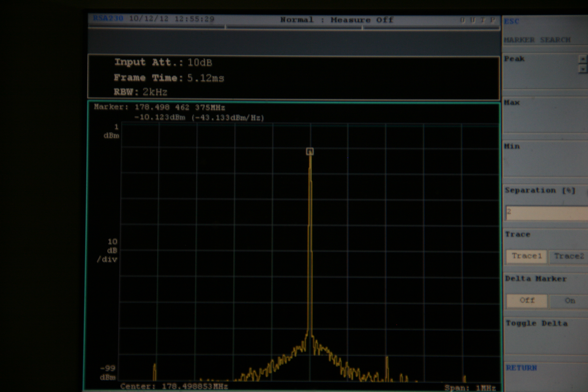Click the 10 dB /div scale label
Screen dimensions: 588x392
(108, 250)
